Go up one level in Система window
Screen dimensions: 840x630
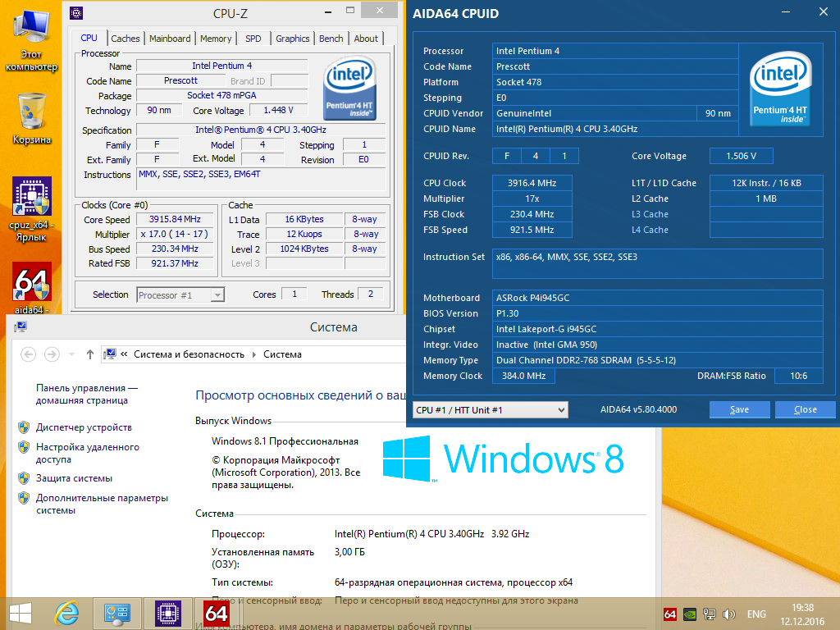90,354
